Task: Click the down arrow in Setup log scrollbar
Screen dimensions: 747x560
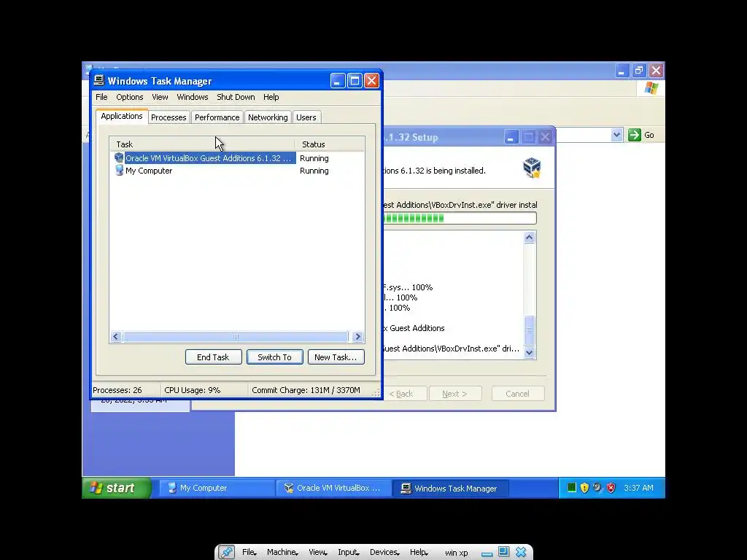Action: click(x=530, y=352)
